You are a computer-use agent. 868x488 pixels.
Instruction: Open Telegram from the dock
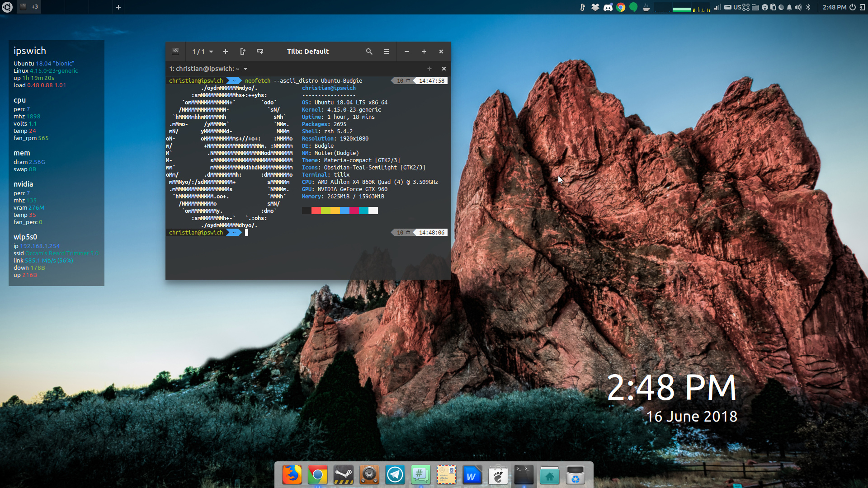pos(395,475)
